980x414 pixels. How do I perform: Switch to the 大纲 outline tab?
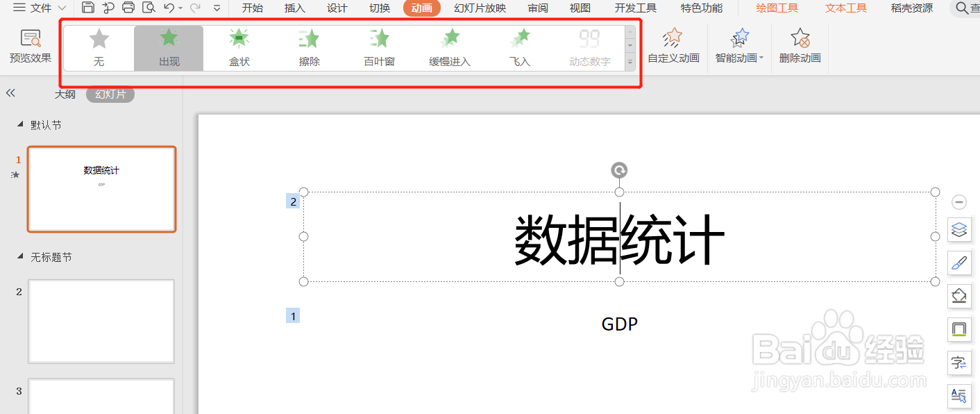click(65, 94)
